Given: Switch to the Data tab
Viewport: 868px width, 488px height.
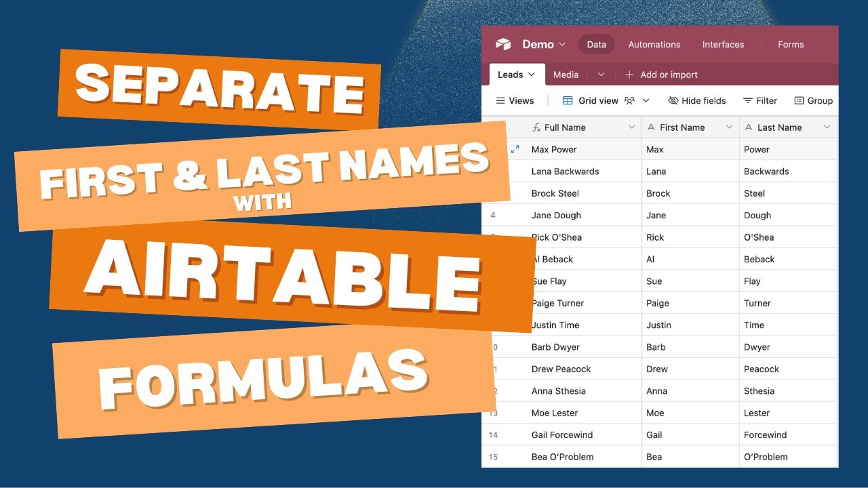Looking at the screenshot, I should click(x=597, y=45).
